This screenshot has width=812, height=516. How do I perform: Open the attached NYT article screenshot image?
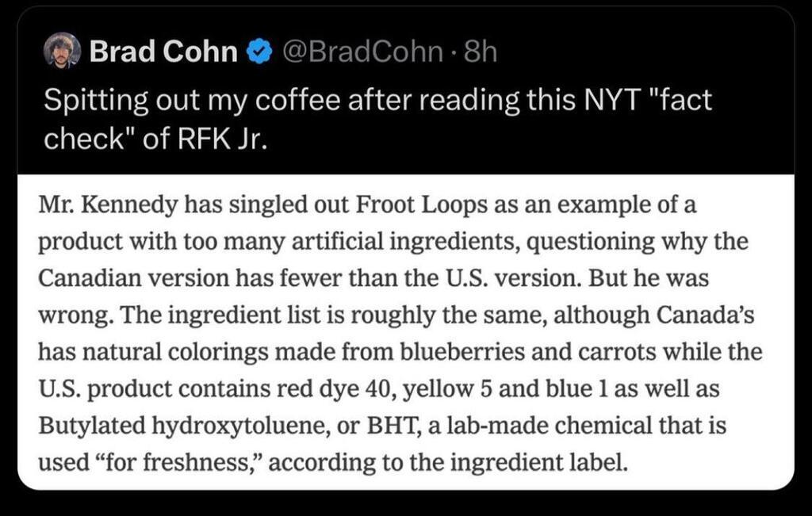point(406,332)
